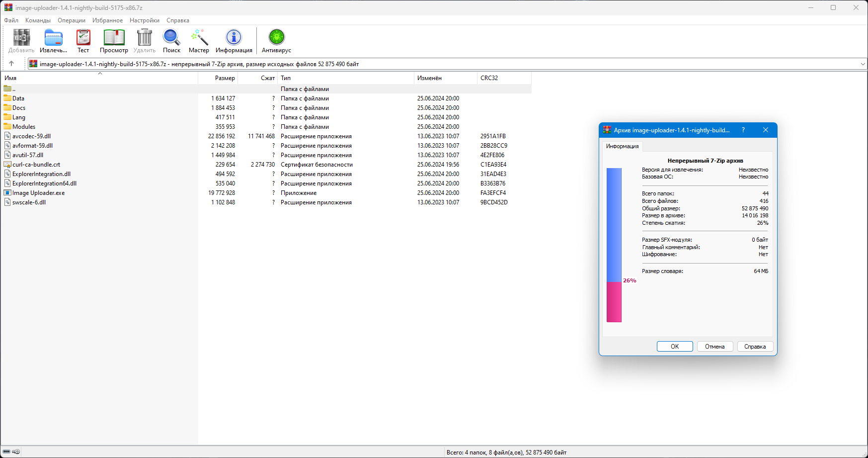Open the Поиск magnifier icon
Image resolution: width=868 pixels, height=458 pixels.
tap(171, 37)
